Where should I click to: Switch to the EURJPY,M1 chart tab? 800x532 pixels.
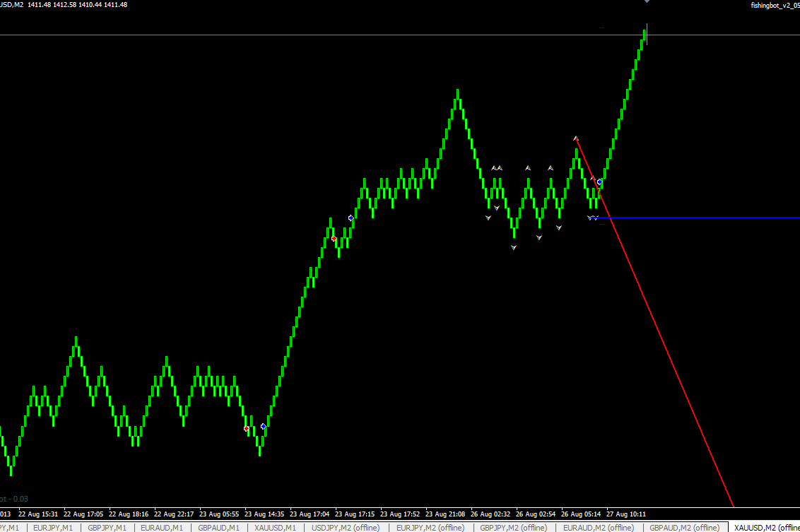[x=53, y=528]
